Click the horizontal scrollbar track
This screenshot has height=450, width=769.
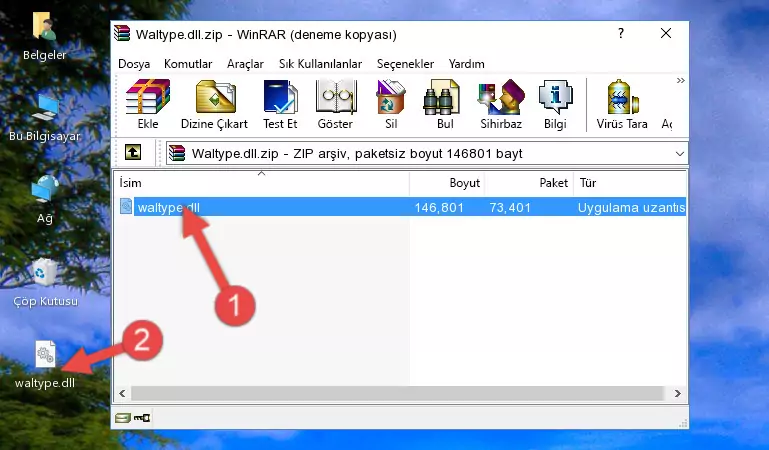pyautogui.click(x=397, y=393)
